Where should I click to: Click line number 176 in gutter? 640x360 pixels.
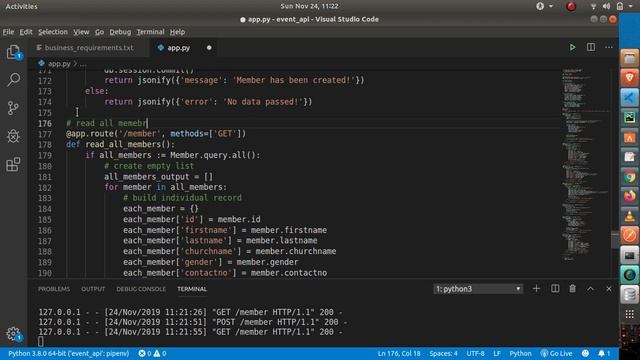coord(44,123)
